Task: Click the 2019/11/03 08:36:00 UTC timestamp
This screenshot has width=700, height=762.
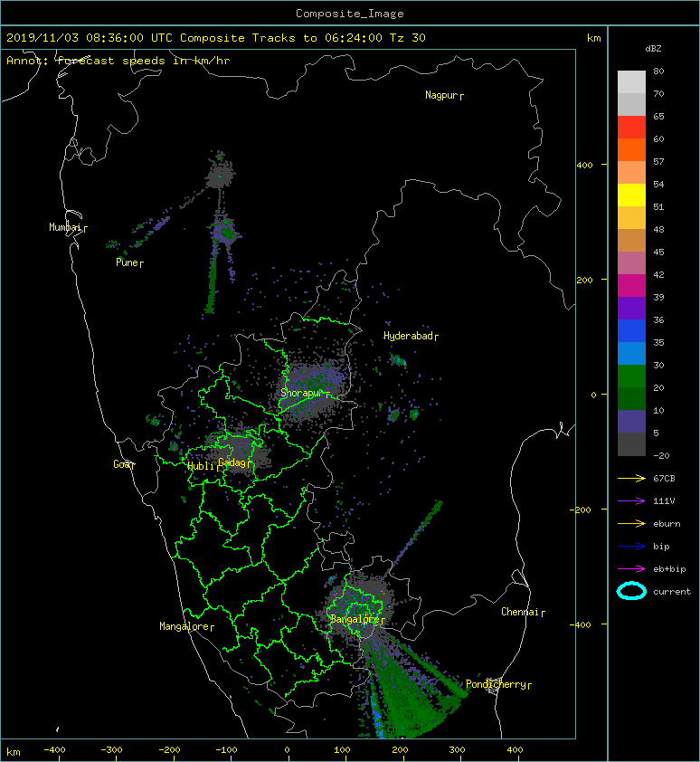Action: coord(90,38)
